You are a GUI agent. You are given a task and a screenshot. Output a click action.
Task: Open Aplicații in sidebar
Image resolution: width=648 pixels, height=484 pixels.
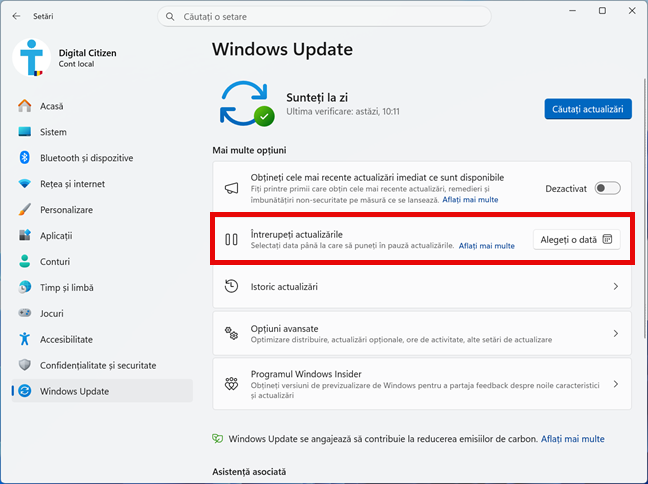point(102,236)
